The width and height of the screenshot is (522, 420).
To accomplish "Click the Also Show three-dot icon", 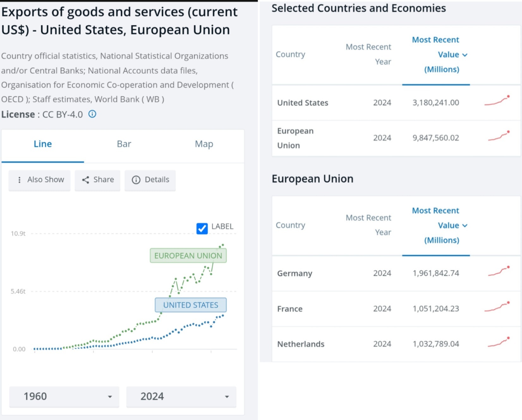I will (x=20, y=180).
